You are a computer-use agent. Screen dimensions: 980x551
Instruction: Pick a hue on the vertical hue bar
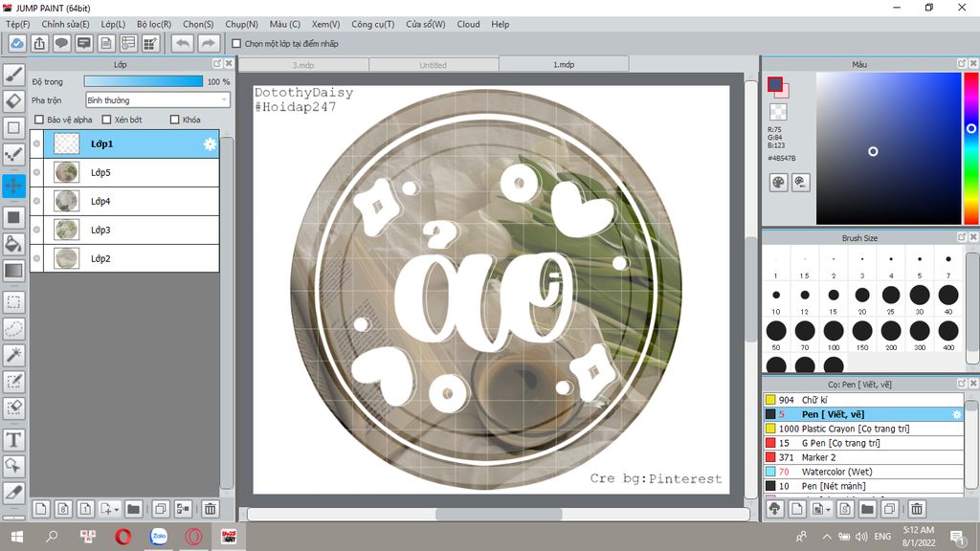(x=970, y=148)
